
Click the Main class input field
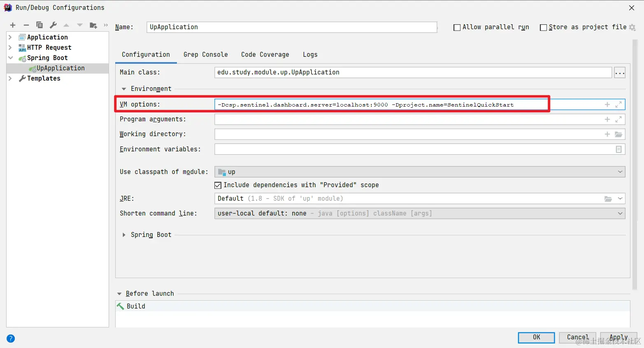point(413,72)
